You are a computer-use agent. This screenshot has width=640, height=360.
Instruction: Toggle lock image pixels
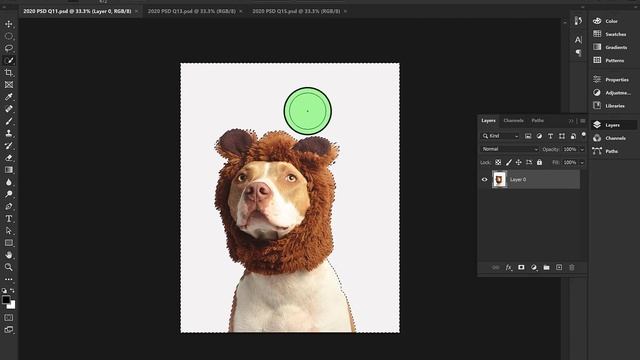509,162
